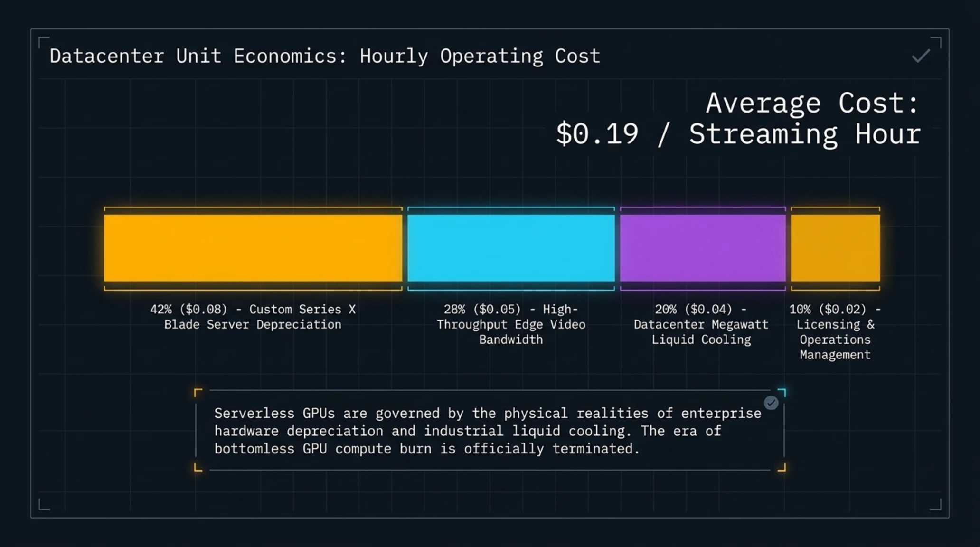Select the purple 20% liquid cooling segment

[x=703, y=248]
